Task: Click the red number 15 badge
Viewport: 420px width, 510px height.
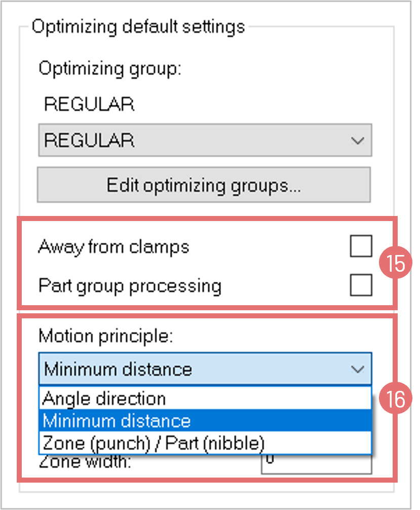Action: [396, 264]
